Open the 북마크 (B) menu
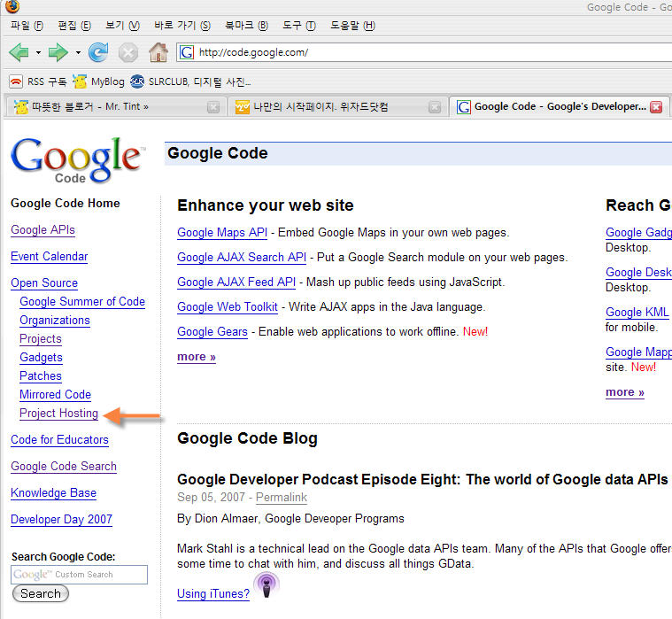Viewport: 672px width, 619px height. 246,26
